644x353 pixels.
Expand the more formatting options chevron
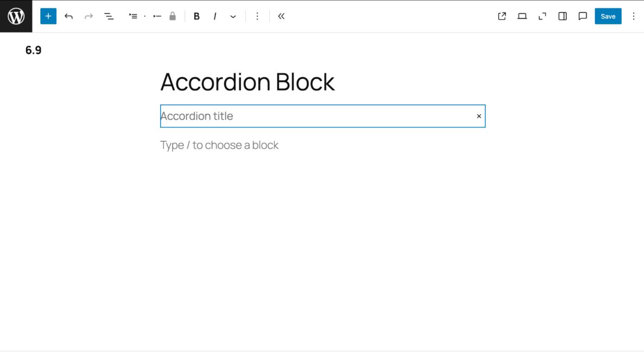(x=233, y=16)
